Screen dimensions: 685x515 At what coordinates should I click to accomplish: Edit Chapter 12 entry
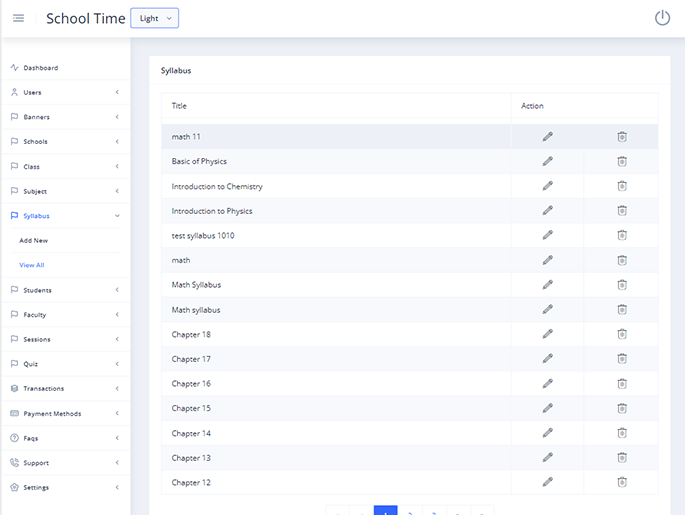[x=547, y=482]
